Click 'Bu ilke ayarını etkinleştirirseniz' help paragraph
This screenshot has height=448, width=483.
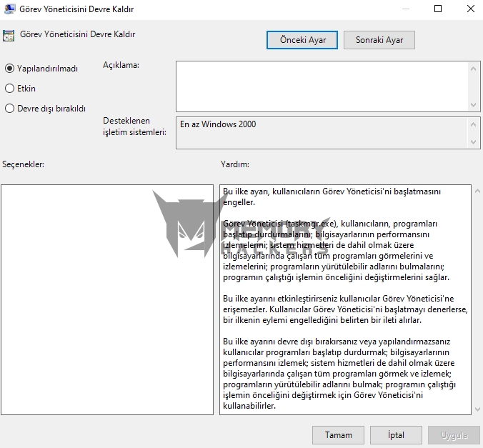345,309
